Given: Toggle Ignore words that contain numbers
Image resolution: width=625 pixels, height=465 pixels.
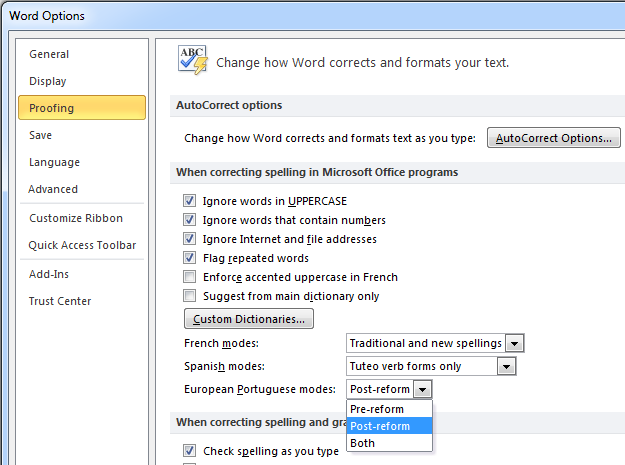Looking at the screenshot, I should [x=189, y=220].
